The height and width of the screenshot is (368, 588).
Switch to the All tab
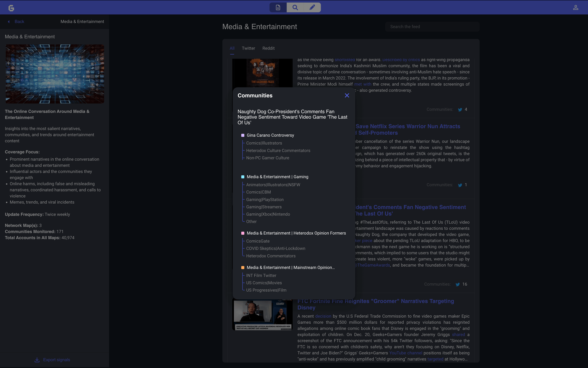coord(232,48)
